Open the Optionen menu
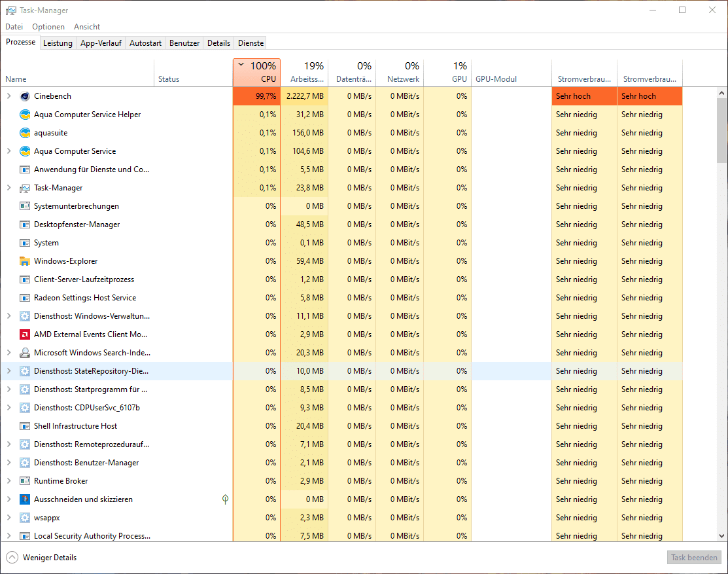 [x=48, y=26]
